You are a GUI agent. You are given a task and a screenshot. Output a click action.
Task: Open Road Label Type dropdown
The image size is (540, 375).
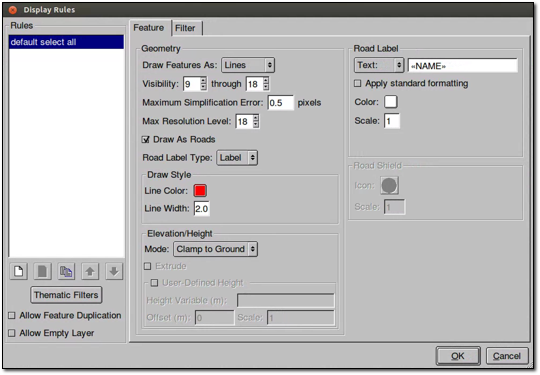point(237,158)
